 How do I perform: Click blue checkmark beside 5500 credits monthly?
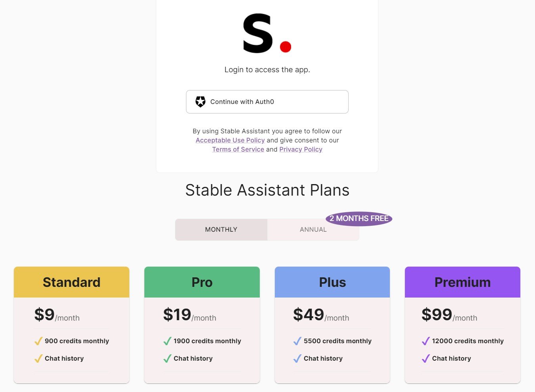pos(297,341)
